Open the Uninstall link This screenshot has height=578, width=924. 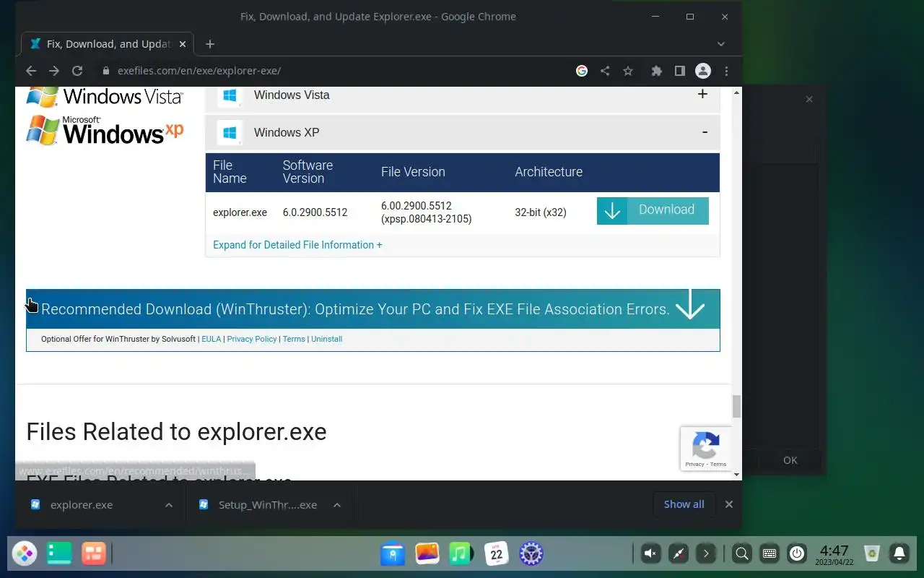[327, 339]
